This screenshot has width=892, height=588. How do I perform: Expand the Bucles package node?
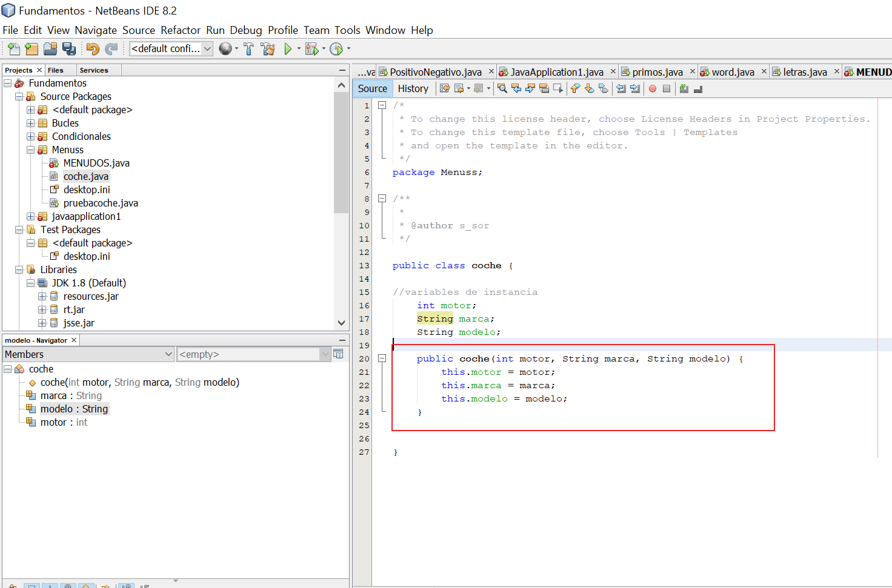(x=30, y=123)
